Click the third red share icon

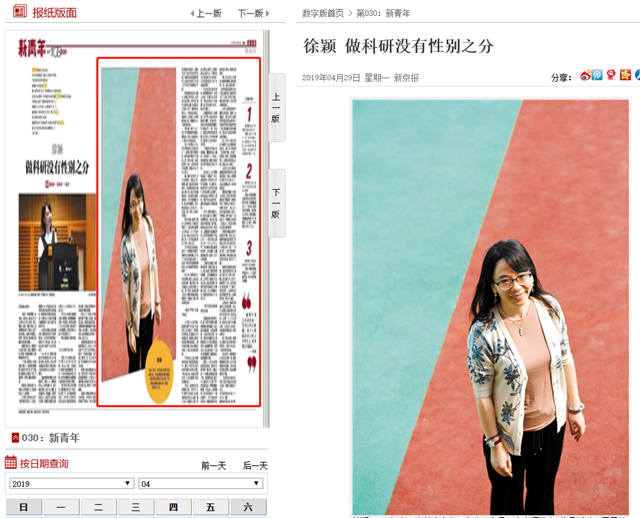[x=611, y=75]
